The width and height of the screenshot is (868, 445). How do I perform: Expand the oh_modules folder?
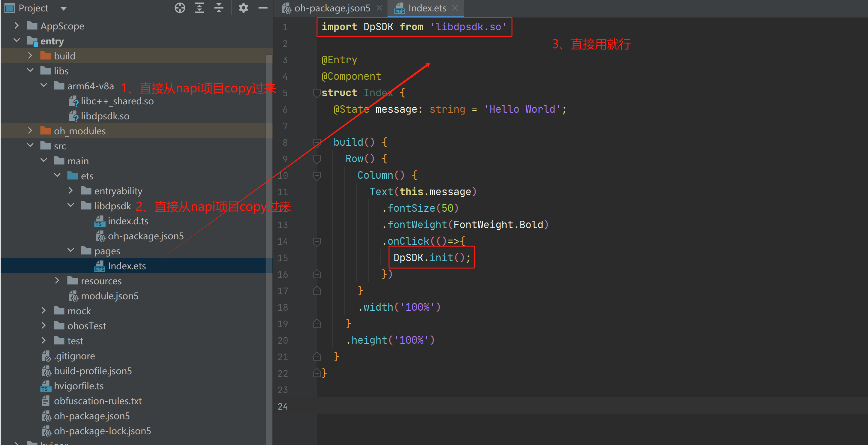(30, 130)
